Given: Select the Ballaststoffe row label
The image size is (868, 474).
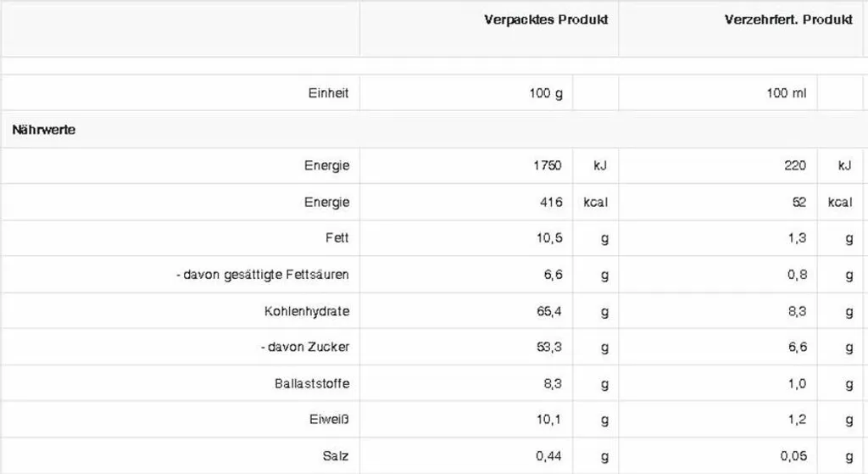Looking at the screenshot, I should (312, 384).
